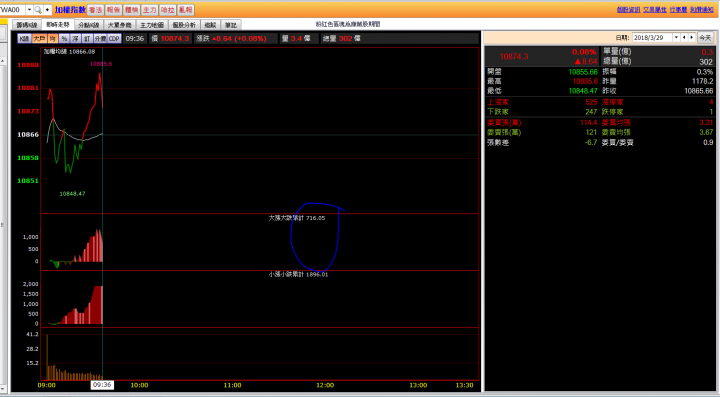Switch to the 個股分析 tab
720x397 pixels.
click(x=184, y=25)
